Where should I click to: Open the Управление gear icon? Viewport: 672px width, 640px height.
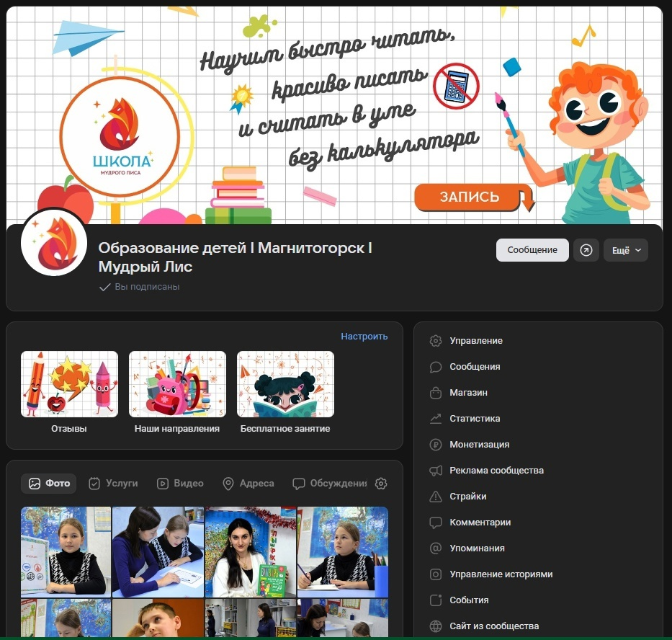pos(436,341)
